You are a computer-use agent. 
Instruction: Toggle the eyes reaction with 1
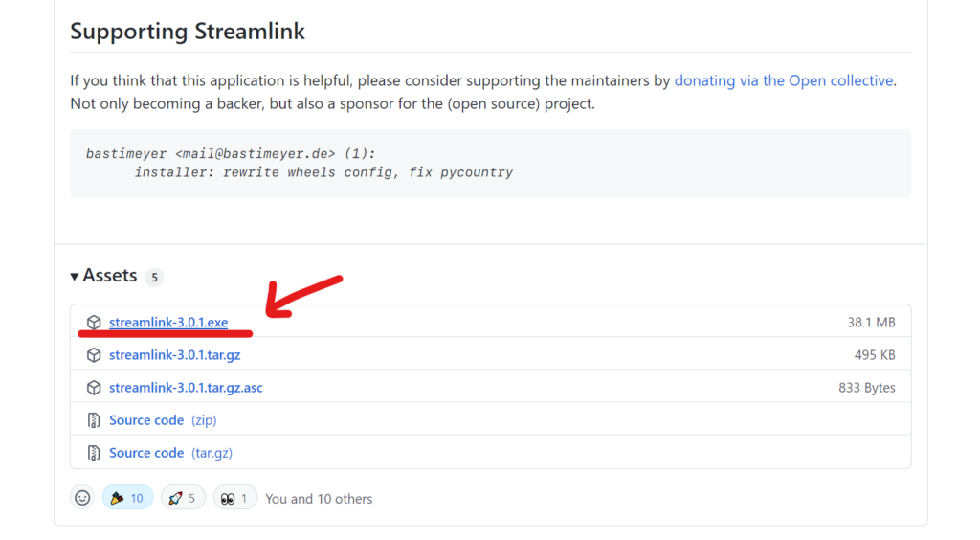235,498
